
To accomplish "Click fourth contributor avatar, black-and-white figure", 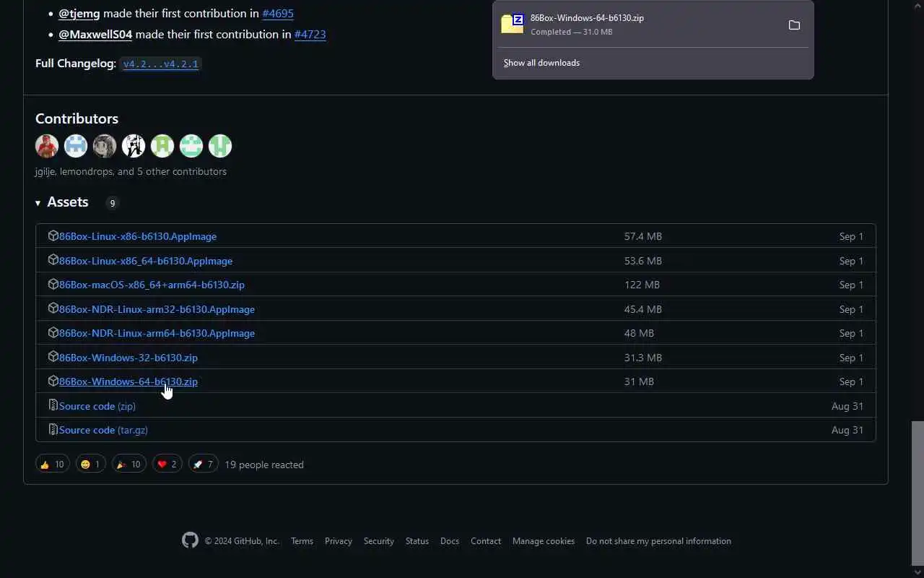I will [x=134, y=146].
